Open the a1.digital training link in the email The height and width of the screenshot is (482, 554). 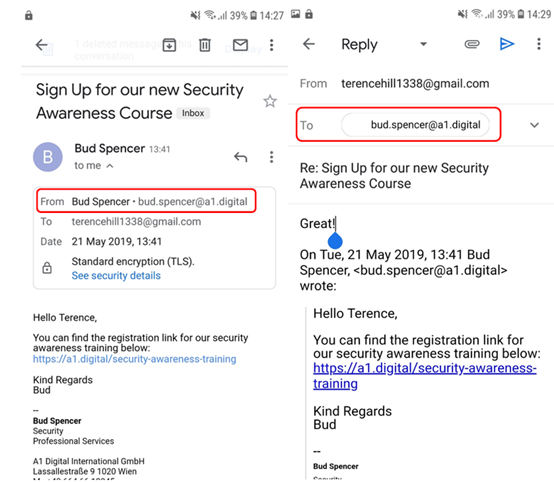135,359
